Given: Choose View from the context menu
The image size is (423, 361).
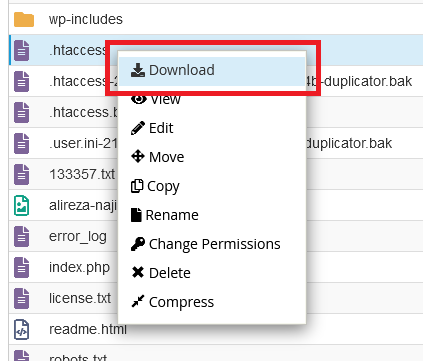Looking at the screenshot, I should click(x=212, y=99).
